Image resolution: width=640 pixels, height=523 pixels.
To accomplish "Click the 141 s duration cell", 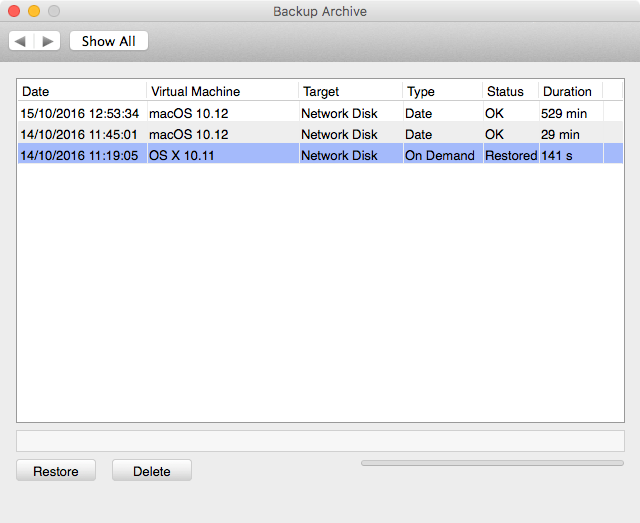I will pos(571,155).
